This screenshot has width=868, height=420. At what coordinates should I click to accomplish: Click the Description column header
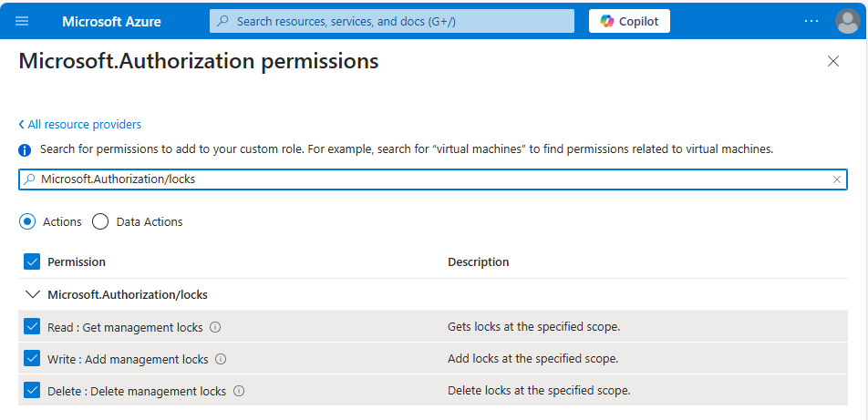[x=479, y=261]
